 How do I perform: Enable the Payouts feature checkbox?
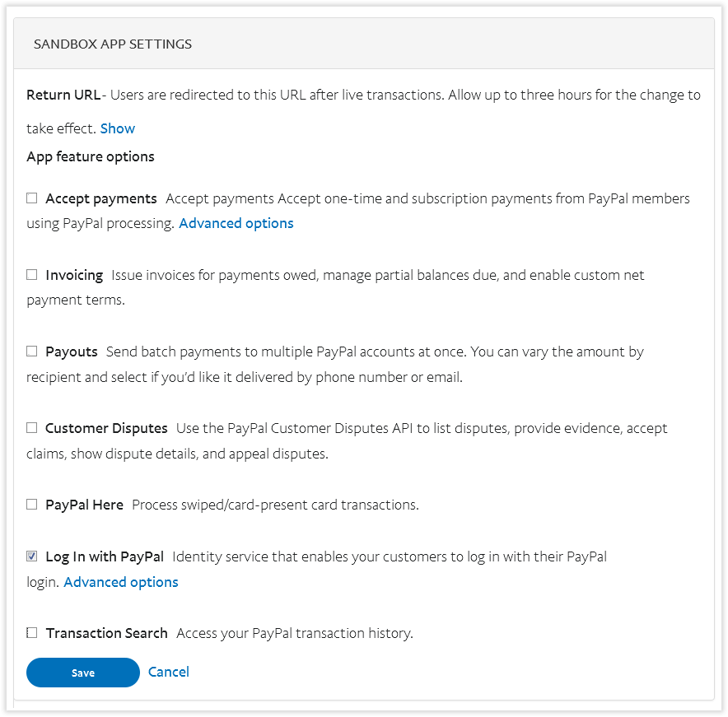(31, 352)
